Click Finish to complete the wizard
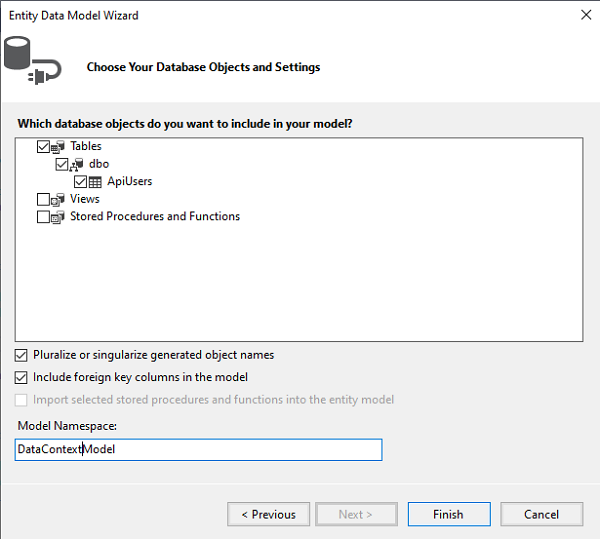The width and height of the screenshot is (600, 539). pos(449,514)
